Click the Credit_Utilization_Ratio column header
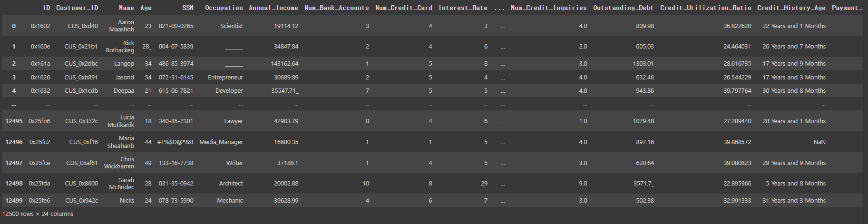The height and width of the screenshot is (224, 868). point(706,8)
